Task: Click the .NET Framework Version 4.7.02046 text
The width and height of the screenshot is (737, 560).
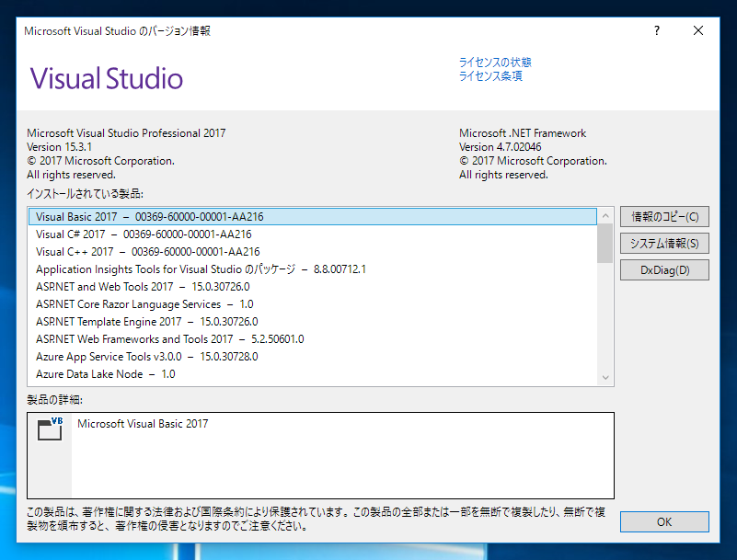Action: pos(501,147)
